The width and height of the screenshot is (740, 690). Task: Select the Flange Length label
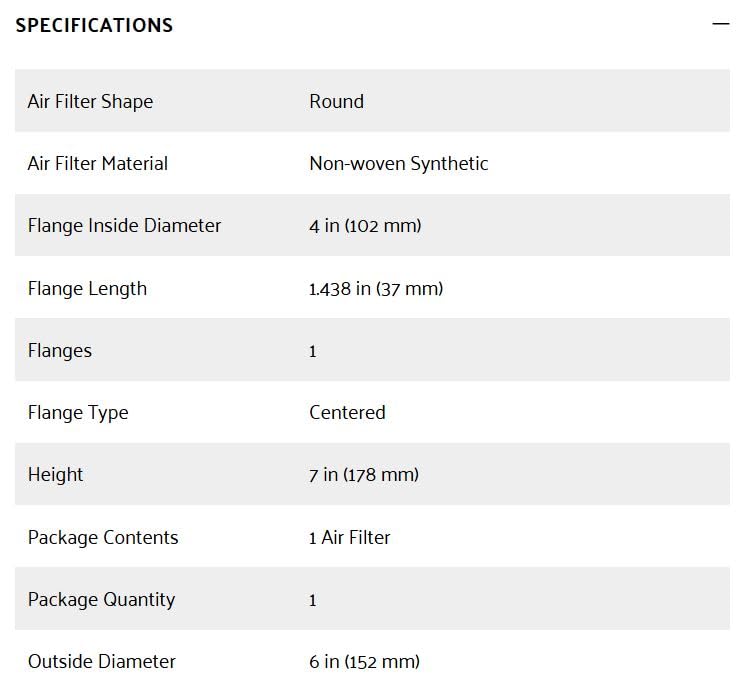(x=87, y=288)
